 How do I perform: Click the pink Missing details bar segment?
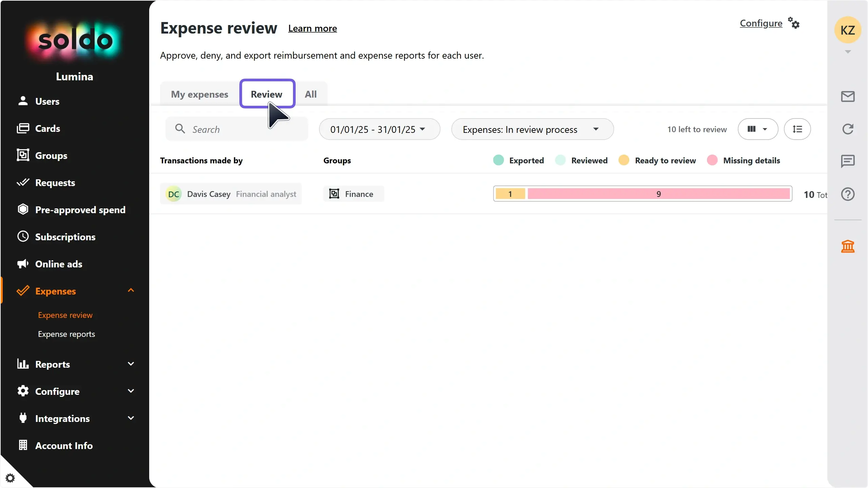658,194
